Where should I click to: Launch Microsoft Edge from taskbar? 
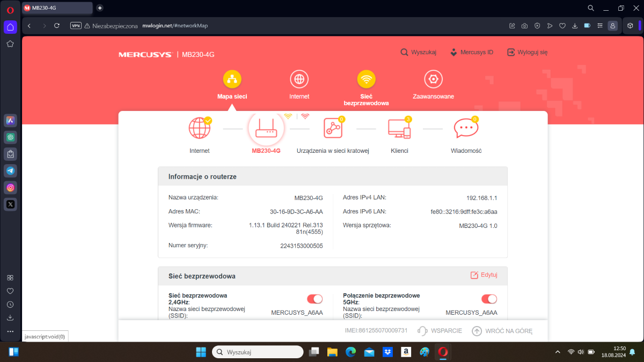350,352
